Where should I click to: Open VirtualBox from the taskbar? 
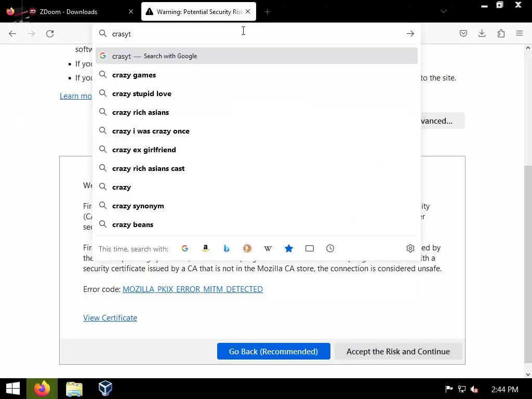tap(105, 389)
